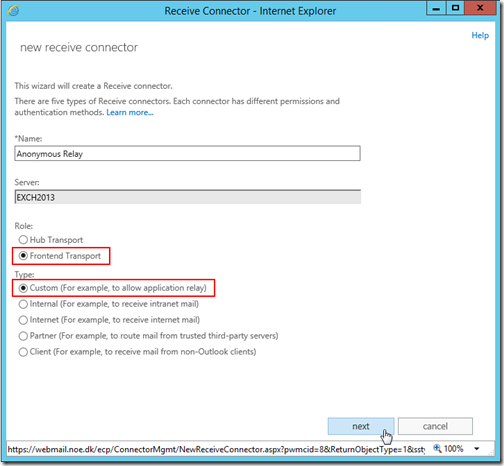
Task: Minimize the Receive Connector window
Action: (x=436, y=8)
